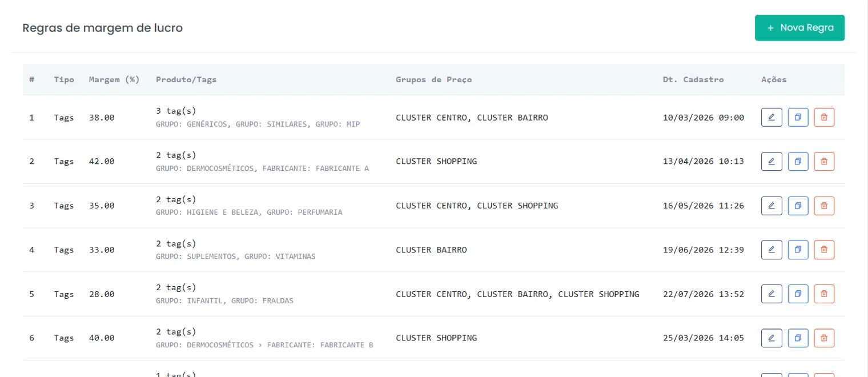868x377 pixels.
Task: Duplicate rule 5 with 28.00 margin
Action: (798, 294)
